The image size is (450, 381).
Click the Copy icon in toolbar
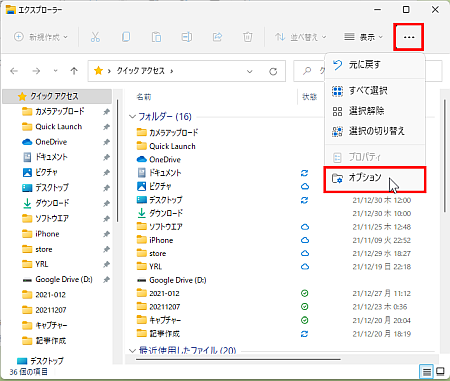pyautogui.click(x=126, y=37)
